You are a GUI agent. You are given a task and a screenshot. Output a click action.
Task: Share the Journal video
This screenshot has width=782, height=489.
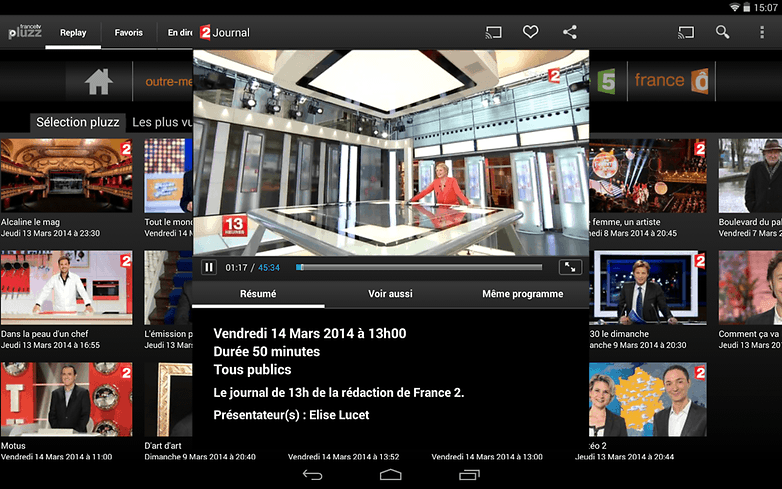(570, 32)
